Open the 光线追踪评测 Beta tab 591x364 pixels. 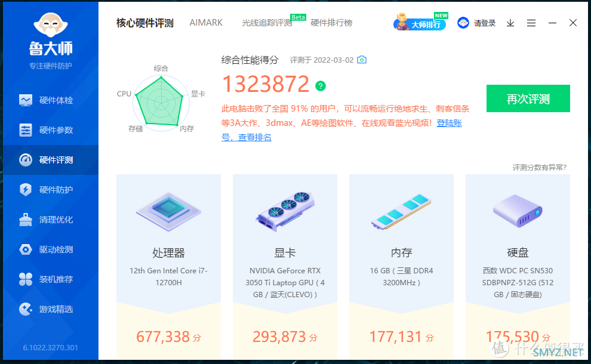click(267, 23)
